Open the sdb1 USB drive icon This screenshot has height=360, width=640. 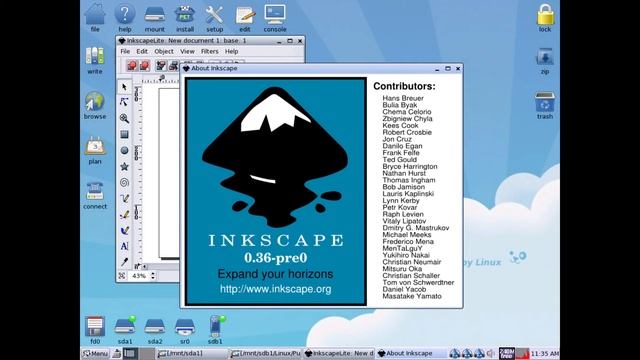click(x=215, y=330)
